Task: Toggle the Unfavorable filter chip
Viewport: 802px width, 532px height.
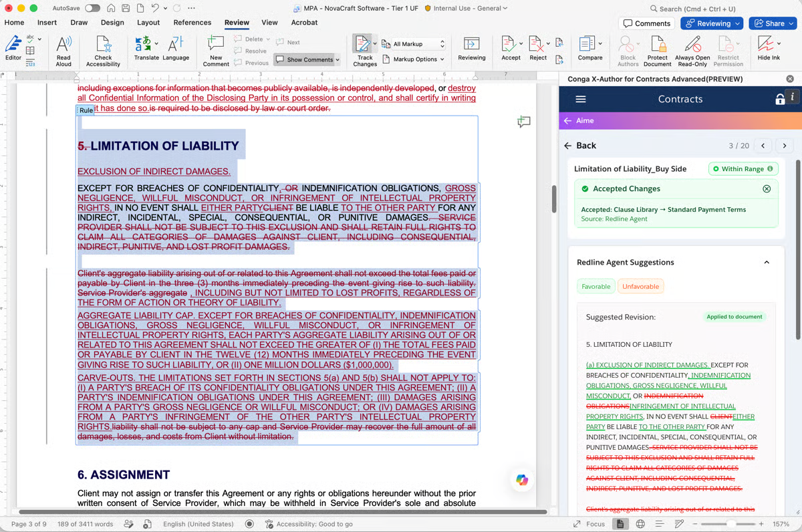Action: pyautogui.click(x=640, y=287)
